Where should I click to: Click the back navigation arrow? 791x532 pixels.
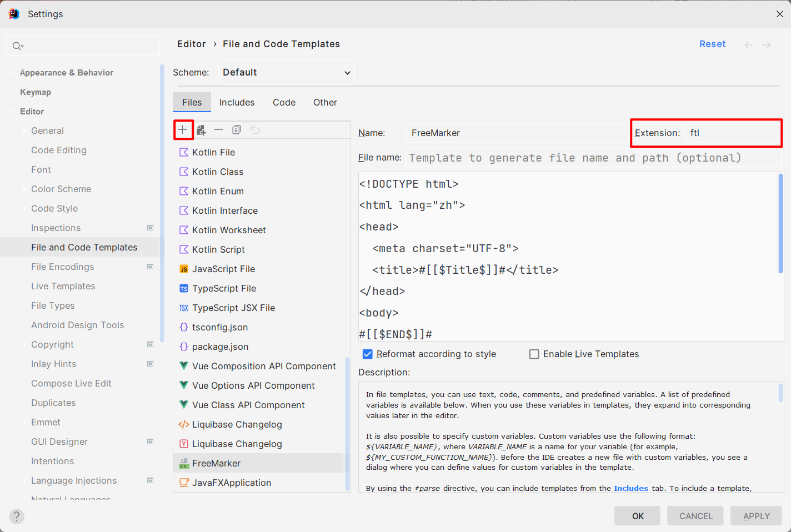[749, 44]
